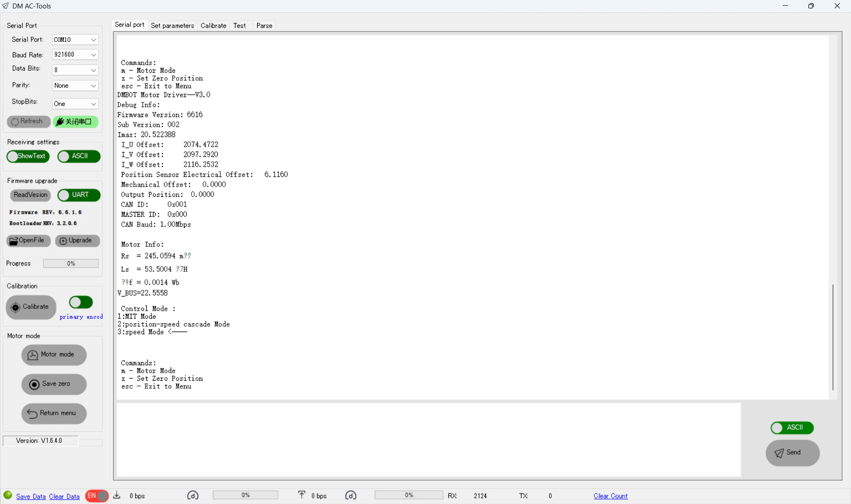Click the RX count value 2124
Viewport: 851px width, 504px height.
(480, 496)
